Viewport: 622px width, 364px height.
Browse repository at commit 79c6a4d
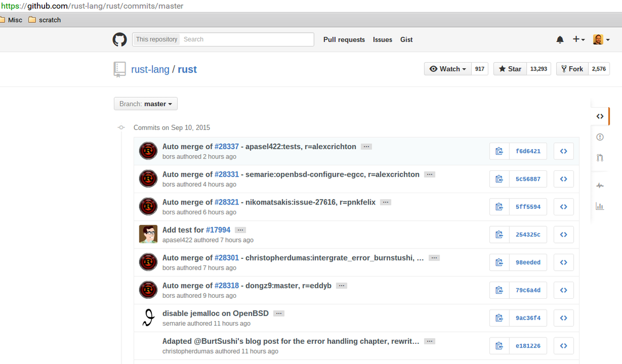tap(563, 290)
